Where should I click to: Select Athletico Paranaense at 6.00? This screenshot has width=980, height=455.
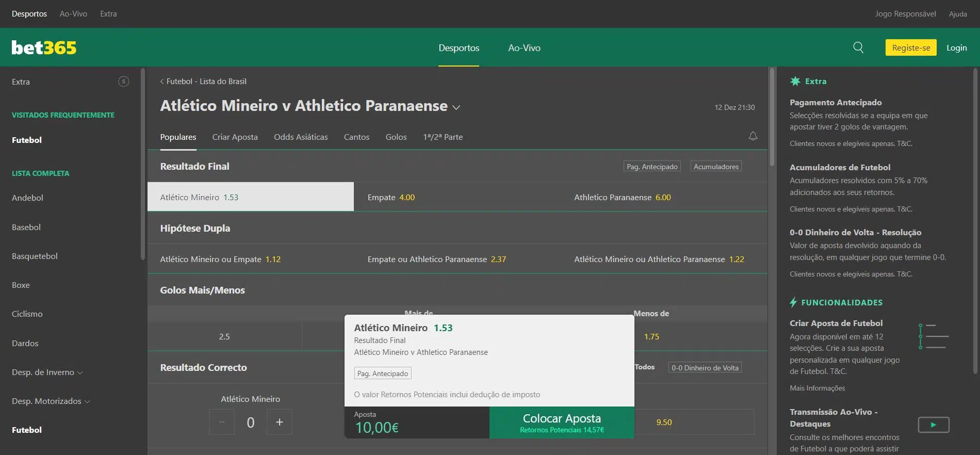pyautogui.click(x=664, y=197)
